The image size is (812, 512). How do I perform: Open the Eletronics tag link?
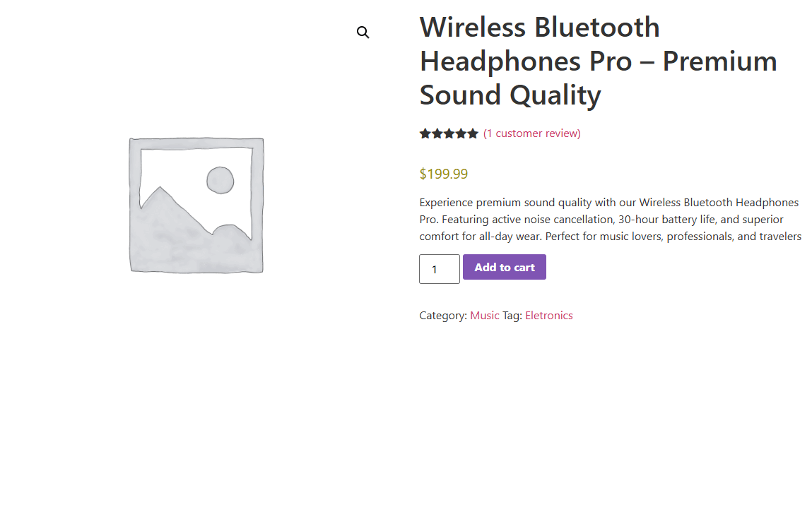click(x=549, y=315)
